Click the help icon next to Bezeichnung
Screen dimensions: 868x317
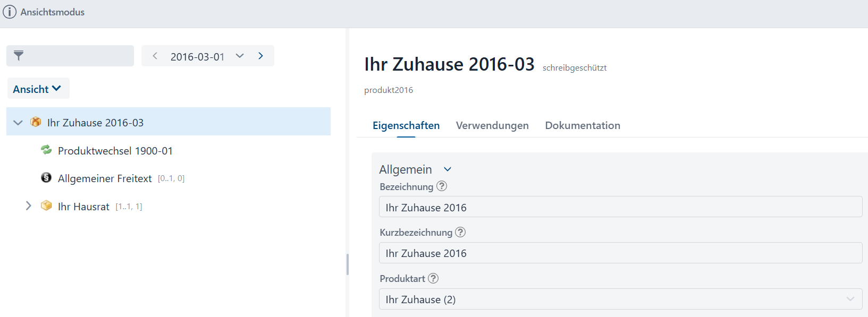point(442,186)
